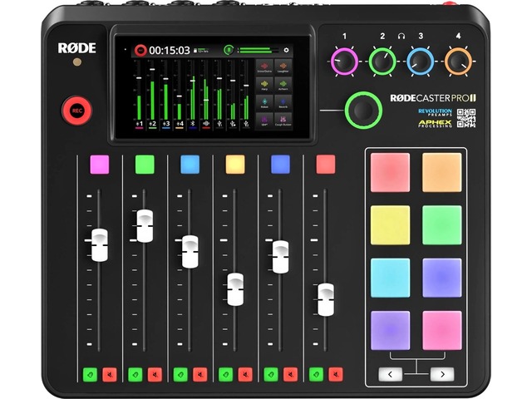Screen dimensions: 532x399
Task: Click headphone knob 3 with blue ring
Action: pyautogui.click(x=420, y=62)
